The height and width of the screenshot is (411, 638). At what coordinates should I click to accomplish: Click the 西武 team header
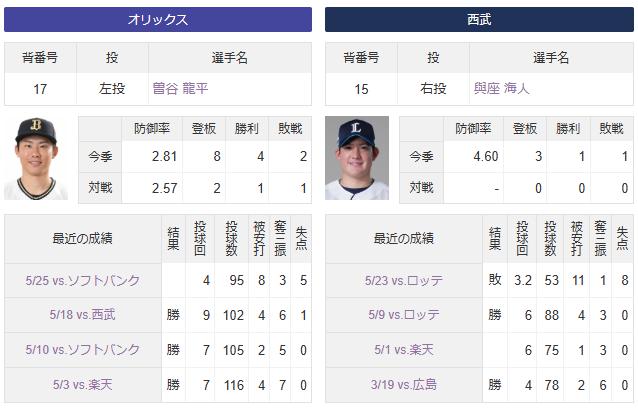479,19
